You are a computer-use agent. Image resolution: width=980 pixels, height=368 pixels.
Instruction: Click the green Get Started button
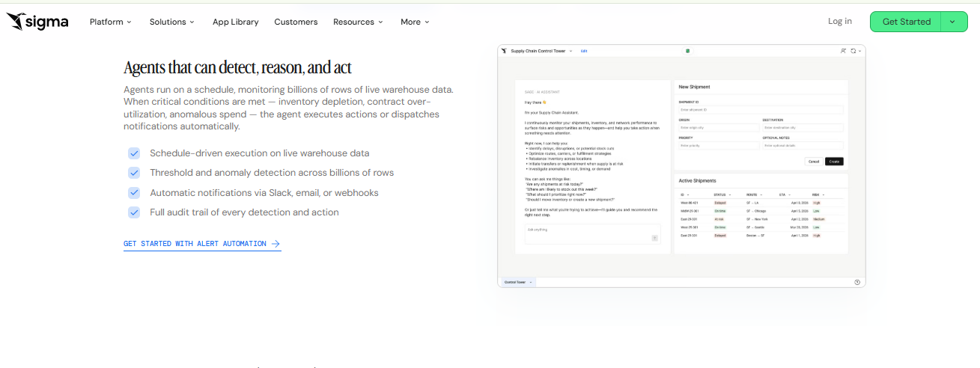pyautogui.click(x=906, y=22)
